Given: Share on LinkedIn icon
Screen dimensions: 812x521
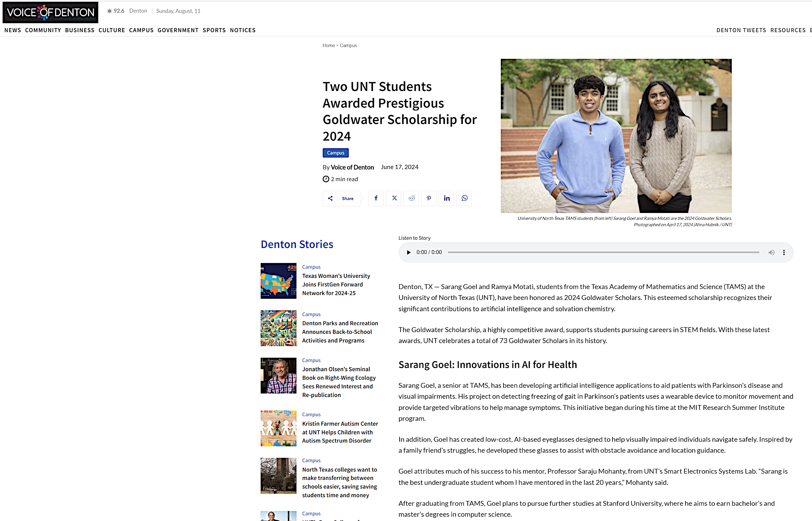Looking at the screenshot, I should click(x=447, y=198).
